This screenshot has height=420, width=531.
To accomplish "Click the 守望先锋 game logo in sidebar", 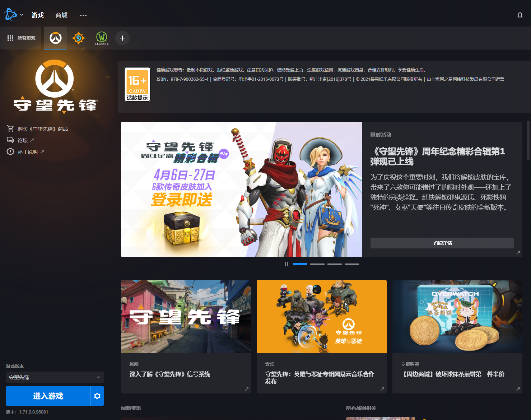I will click(x=55, y=87).
